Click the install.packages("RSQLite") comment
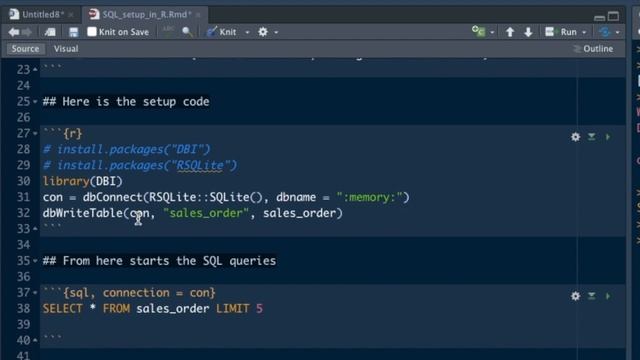Image resolution: width=640 pixels, height=360 pixels. 140,165
